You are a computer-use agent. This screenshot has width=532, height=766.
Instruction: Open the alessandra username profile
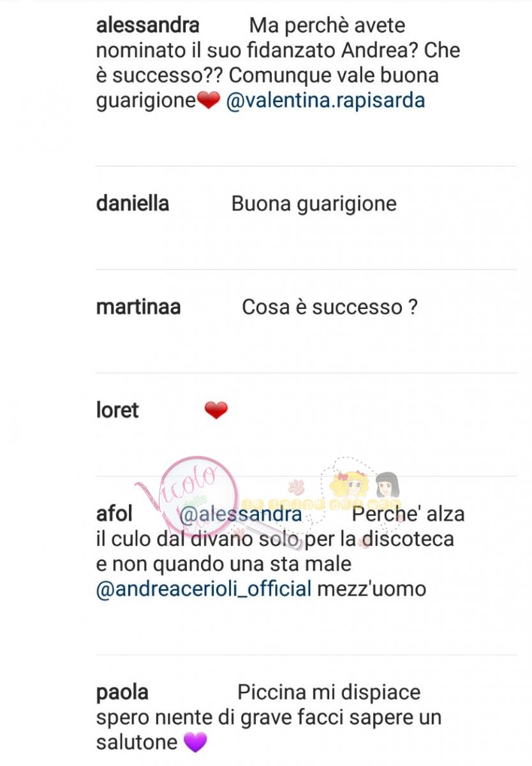click(147, 26)
